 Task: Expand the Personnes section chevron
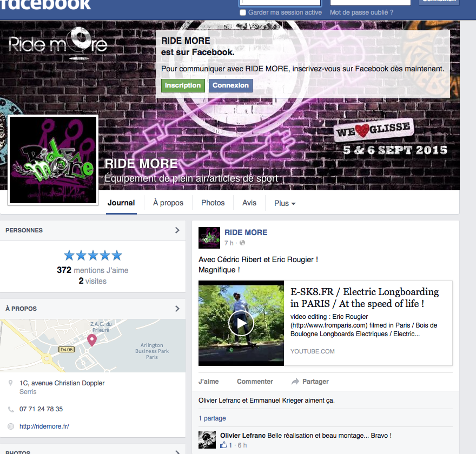(177, 230)
